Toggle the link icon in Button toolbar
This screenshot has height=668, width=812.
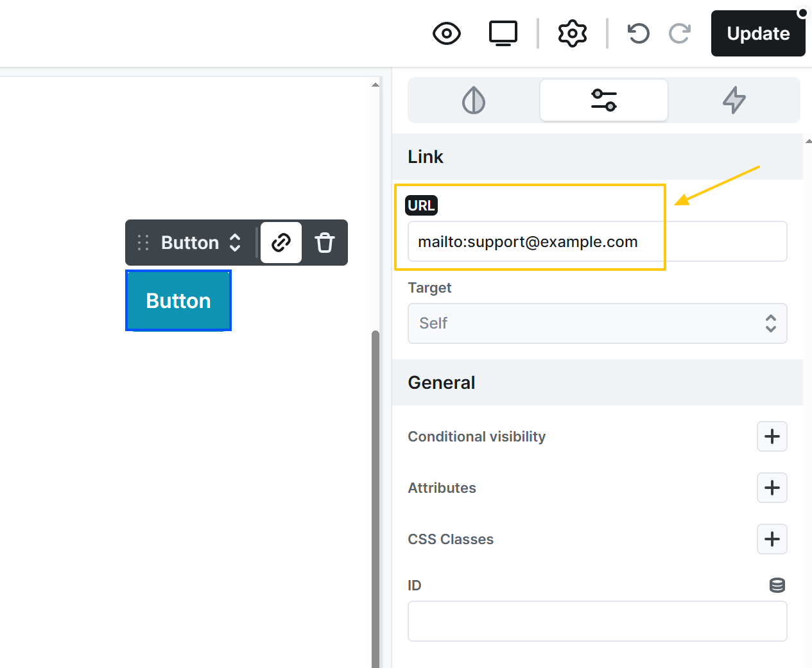tap(281, 243)
